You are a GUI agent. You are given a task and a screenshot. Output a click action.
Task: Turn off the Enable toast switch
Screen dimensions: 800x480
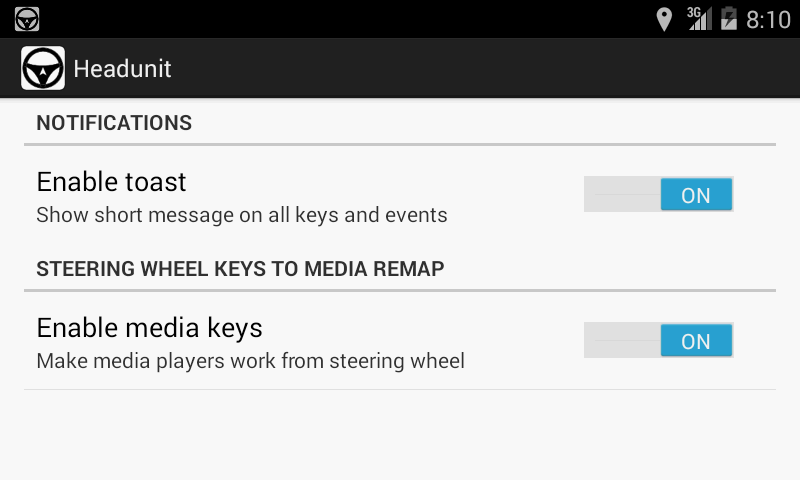[x=696, y=195]
